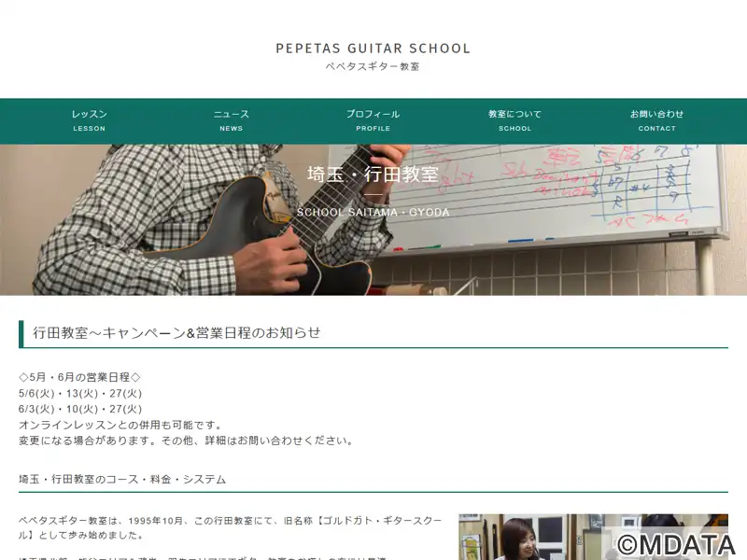The width and height of the screenshot is (747, 560).
Task: Click the paragraph mentioning ゴルドガト・ギタースクール
Action: click(x=230, y=527)
